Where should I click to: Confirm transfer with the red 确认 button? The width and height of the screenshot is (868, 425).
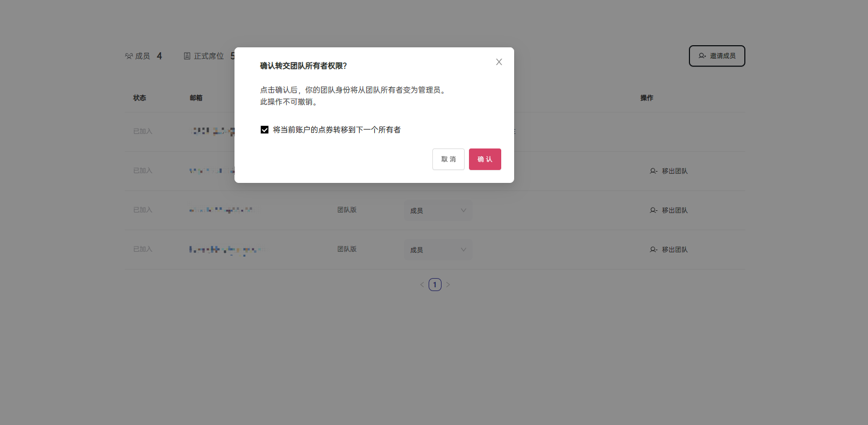click(x=485, y=159)
